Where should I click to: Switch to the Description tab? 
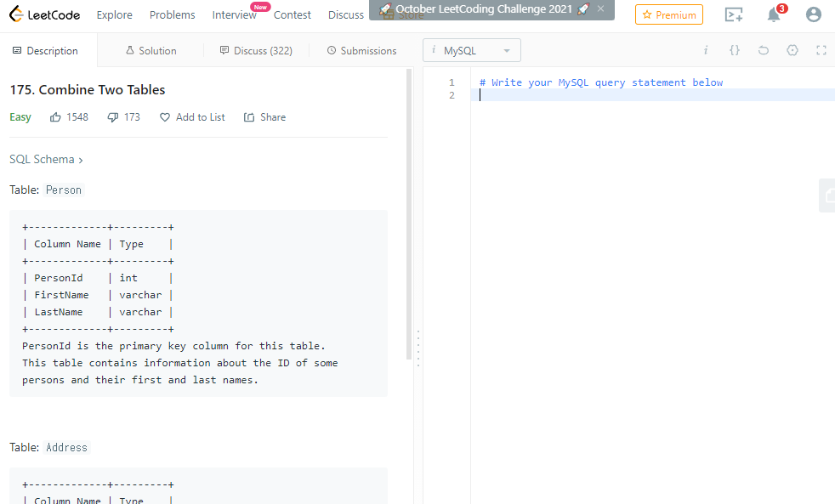[46, 50]
